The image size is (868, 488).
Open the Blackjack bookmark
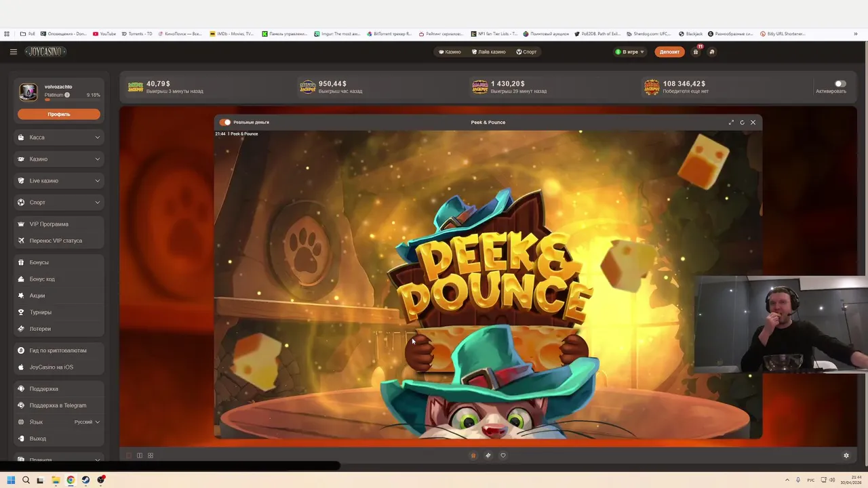pyautogui.click(x=690, y=34)
